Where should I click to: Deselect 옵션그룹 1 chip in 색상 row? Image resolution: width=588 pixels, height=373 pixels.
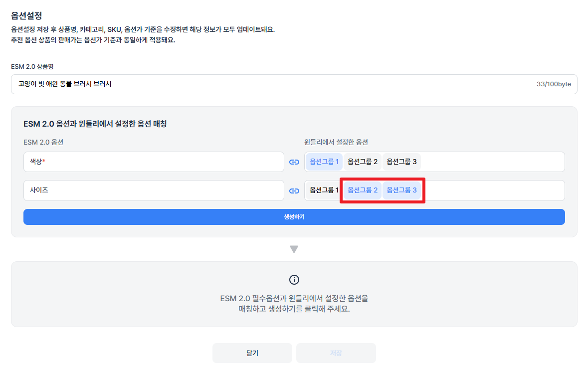click(x=324, y=162)
